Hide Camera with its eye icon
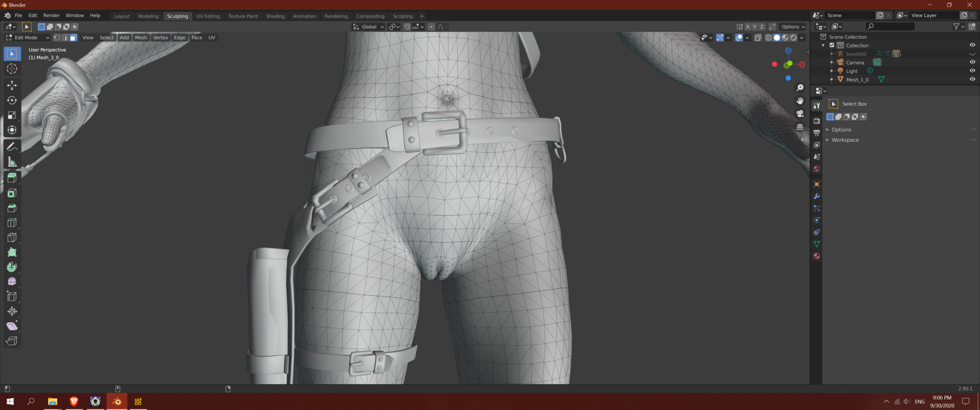980x410 pixels. [x=972, y=62]
